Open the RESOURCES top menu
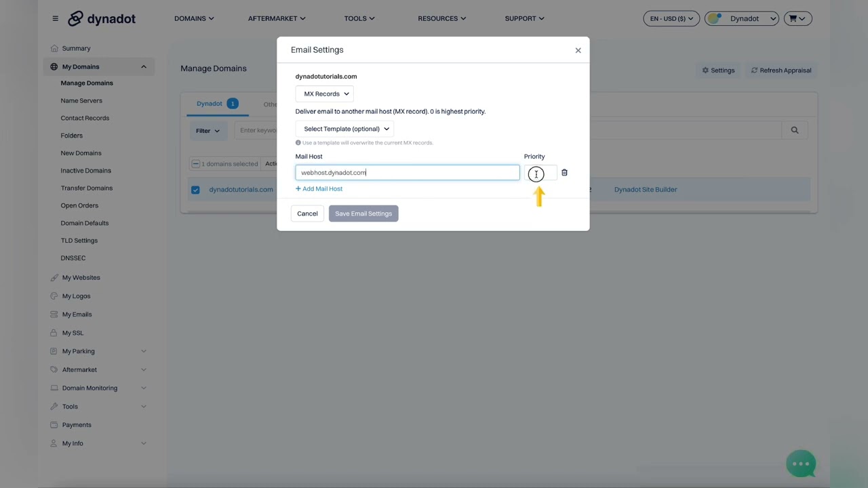Viewport: 868px width, 488px height. [x=441, y=18]
